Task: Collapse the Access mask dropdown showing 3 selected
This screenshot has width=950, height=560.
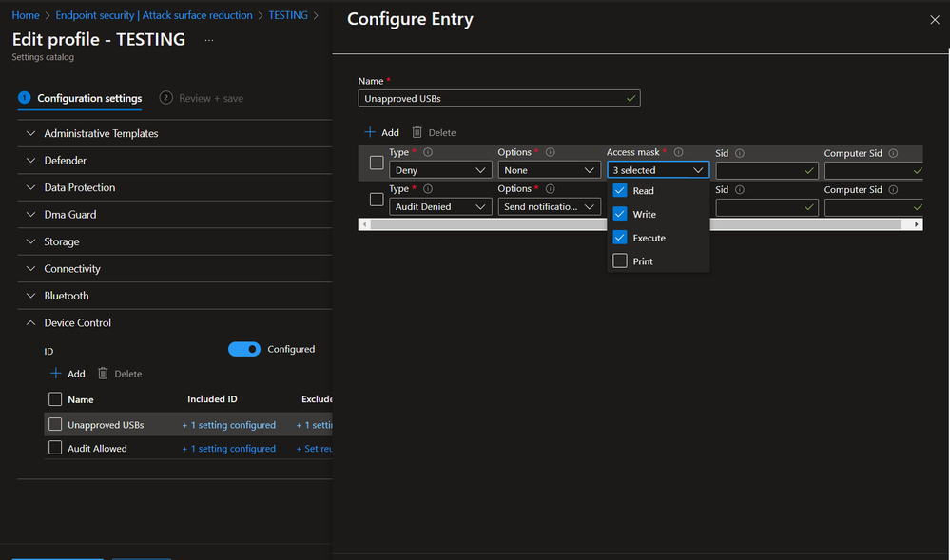Action: point(658,170)
